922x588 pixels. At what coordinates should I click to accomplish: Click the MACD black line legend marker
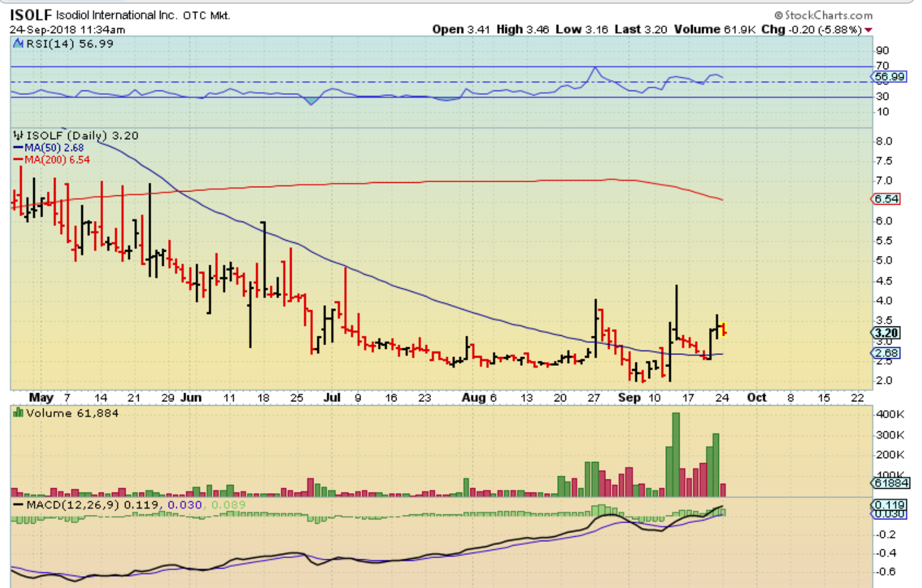[18, 505]
